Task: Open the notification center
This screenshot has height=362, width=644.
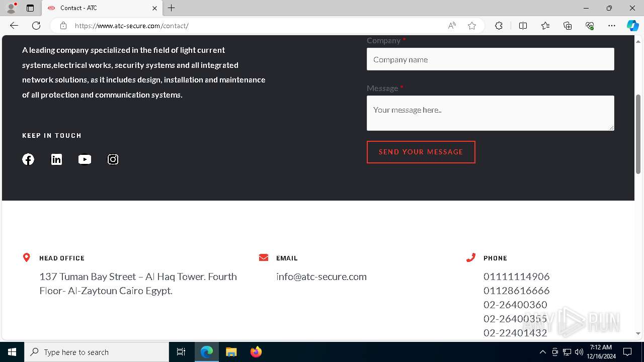Action: click(627, 352)
